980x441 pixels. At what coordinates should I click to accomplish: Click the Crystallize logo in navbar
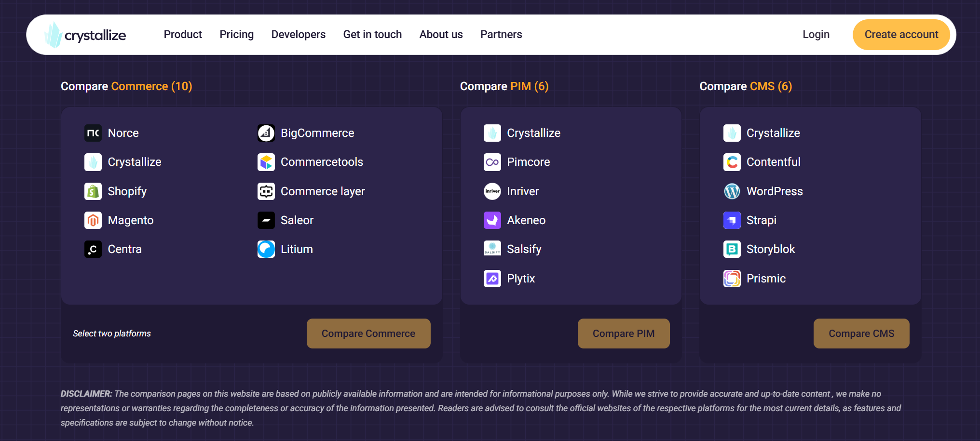pos(85,35)
